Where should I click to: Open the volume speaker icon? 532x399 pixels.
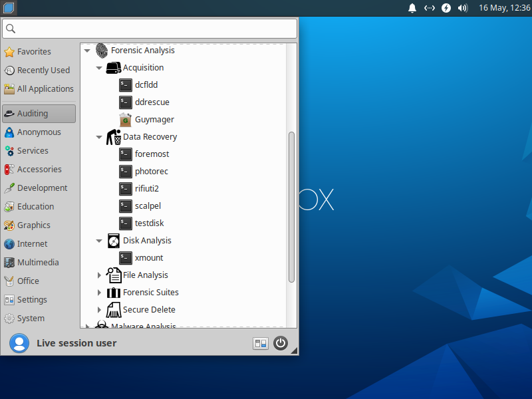(462, 8)
